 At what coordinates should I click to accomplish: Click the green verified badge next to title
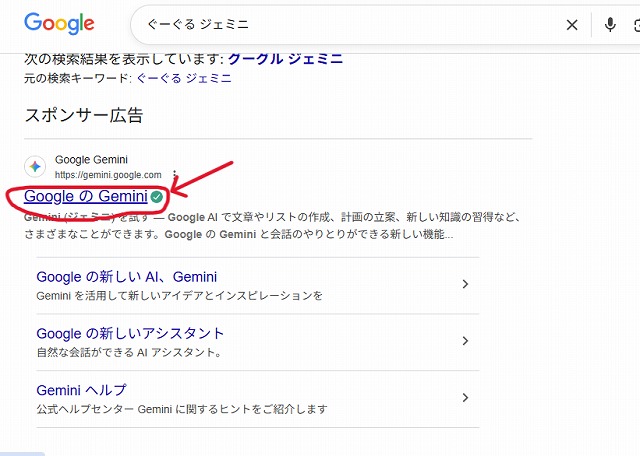(157, 197)
